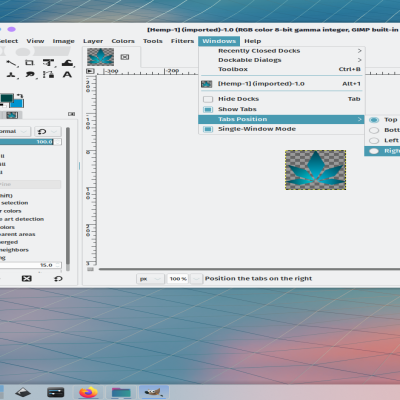Open the image menu button at ruler corner
The height and width of the screenshot is (400, 400).
[x=90, y=71]
